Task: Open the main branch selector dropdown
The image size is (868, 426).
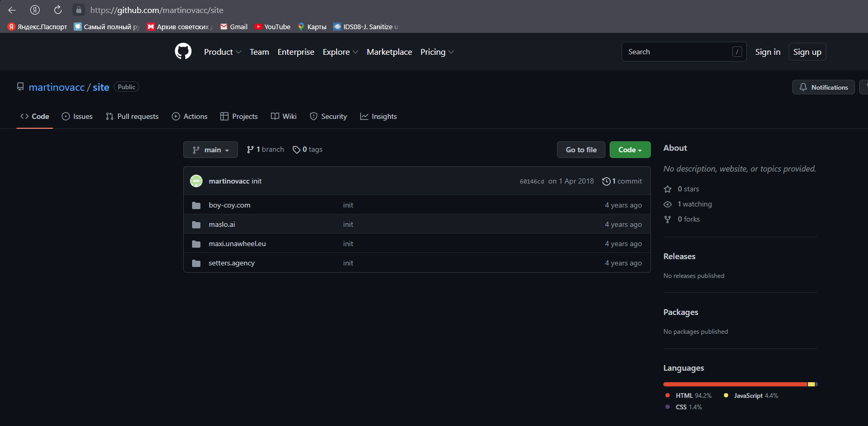Action: pyautogui.click(x=210, y=150)
